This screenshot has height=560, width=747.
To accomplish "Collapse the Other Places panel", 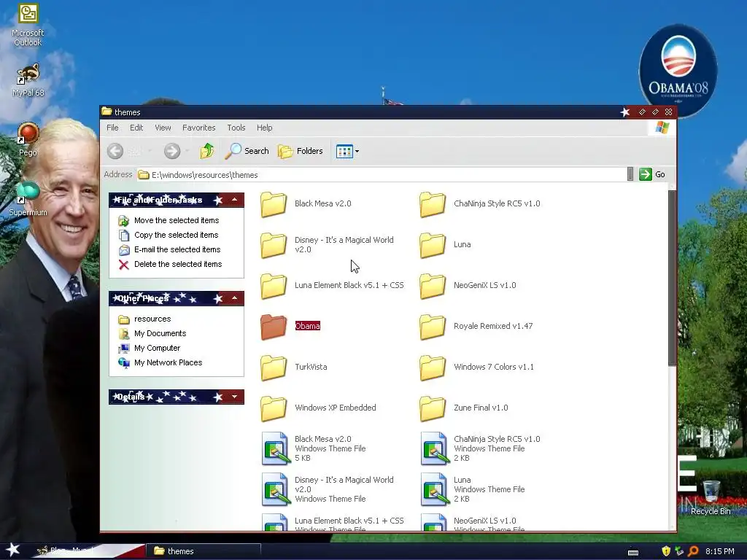I will (235, 298).
